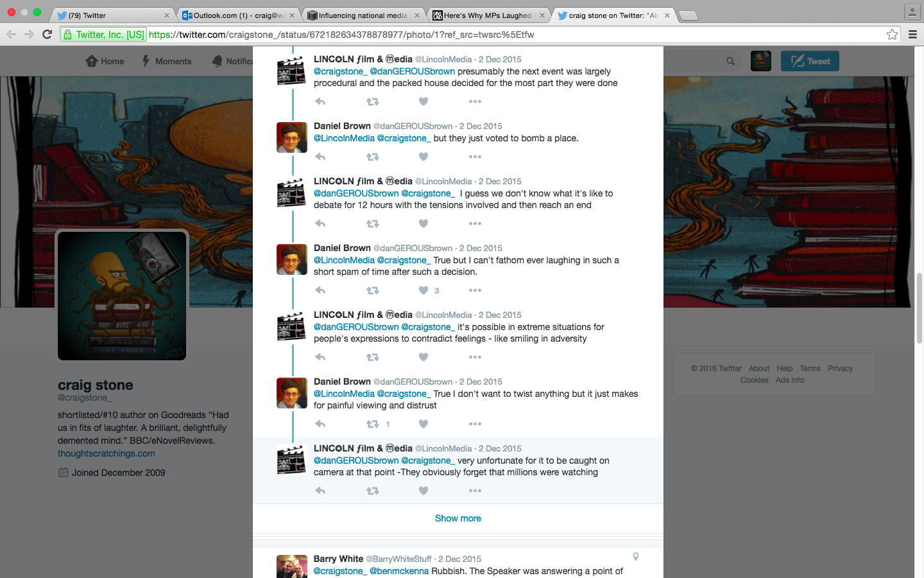Image resolution: width=924 pixels, height=578 pixels.
Task: Retweet Daniel Brown's 'can't fathom ever laughing' tweet
Action: pos(372,290)
